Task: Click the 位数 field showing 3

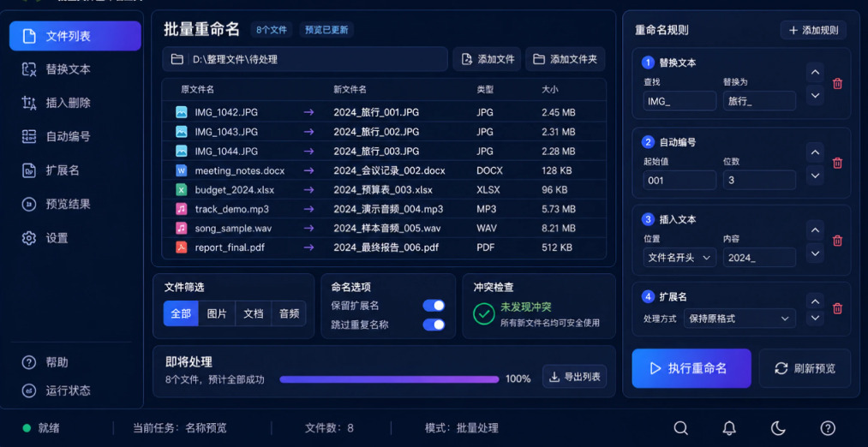Action: (x=759, y=181)
